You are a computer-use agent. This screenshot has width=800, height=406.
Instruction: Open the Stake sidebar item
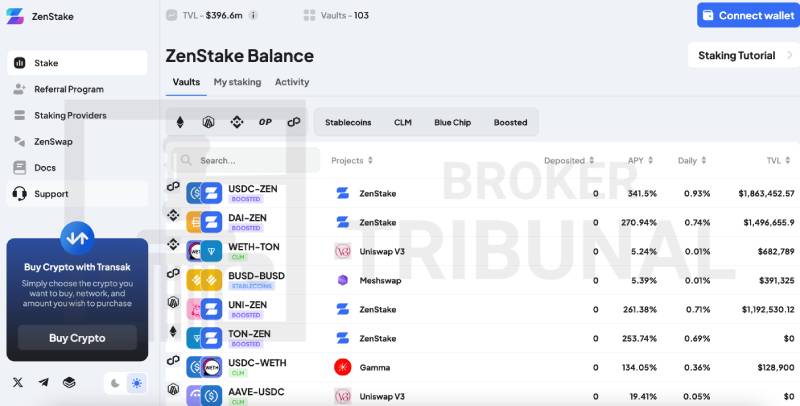click(77, 63)
